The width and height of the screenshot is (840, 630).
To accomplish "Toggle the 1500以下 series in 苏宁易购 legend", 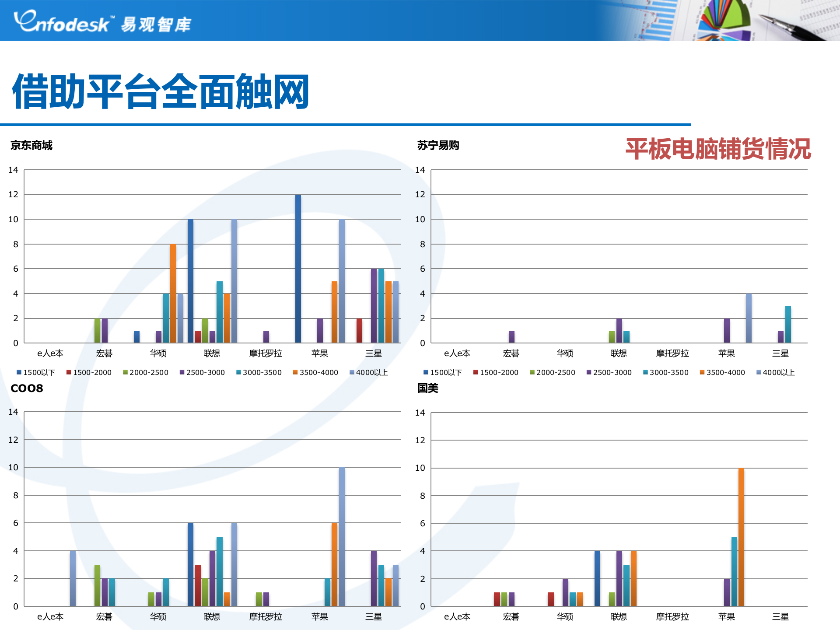I will click(x=426, y=372).
